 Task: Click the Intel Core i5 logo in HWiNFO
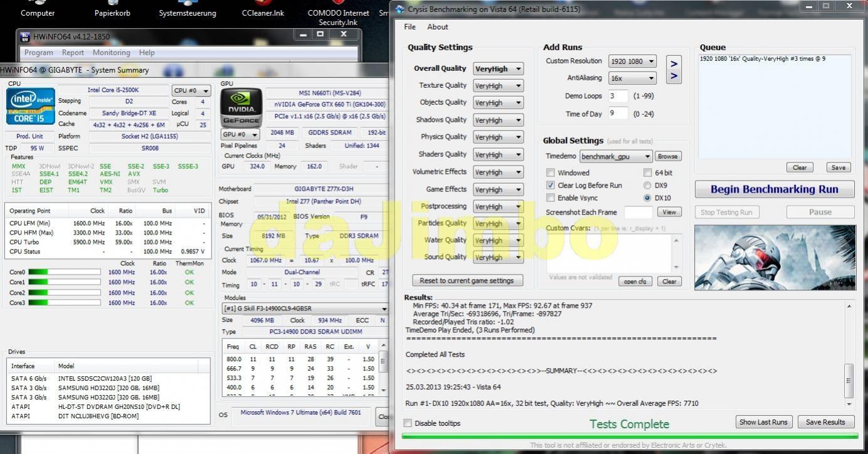click(31, 106)
